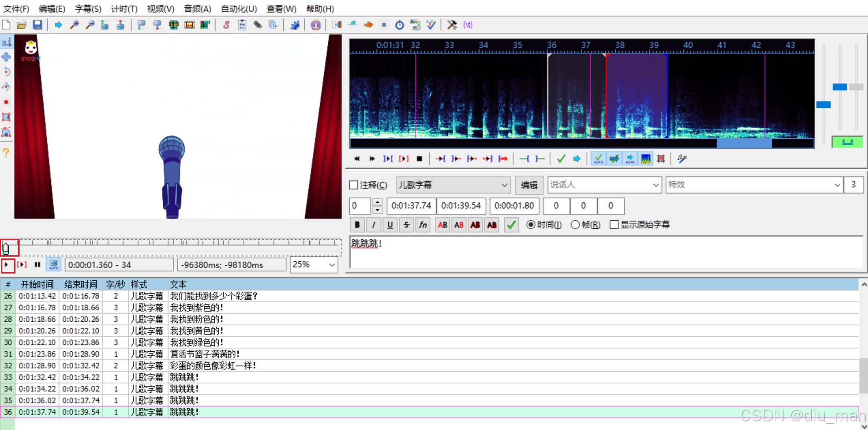Click the audio horizontal scrollbar thumb
Screen dimensions: 868x430
point(744,144)
